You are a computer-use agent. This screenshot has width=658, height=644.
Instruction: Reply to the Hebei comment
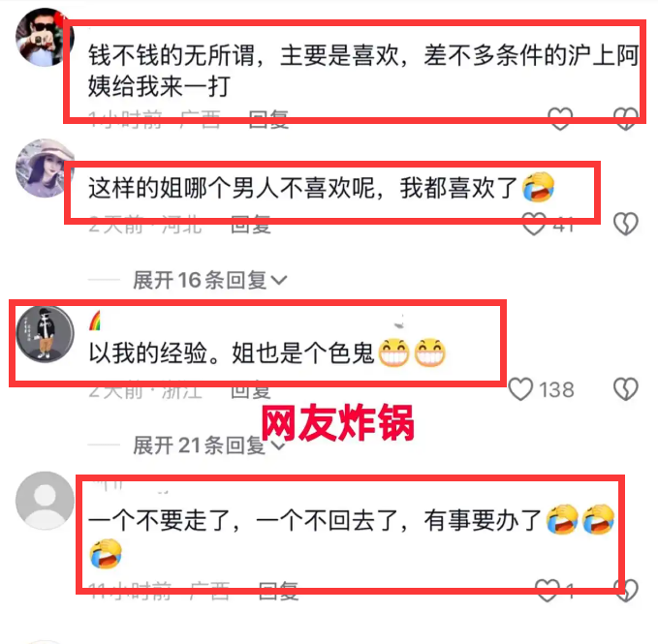click(x=251, y=225)
